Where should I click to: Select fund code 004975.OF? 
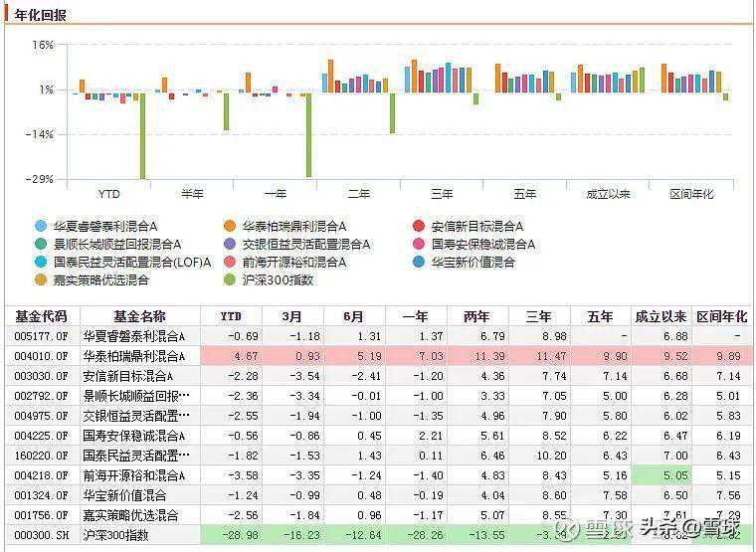[x=42, y=416]
